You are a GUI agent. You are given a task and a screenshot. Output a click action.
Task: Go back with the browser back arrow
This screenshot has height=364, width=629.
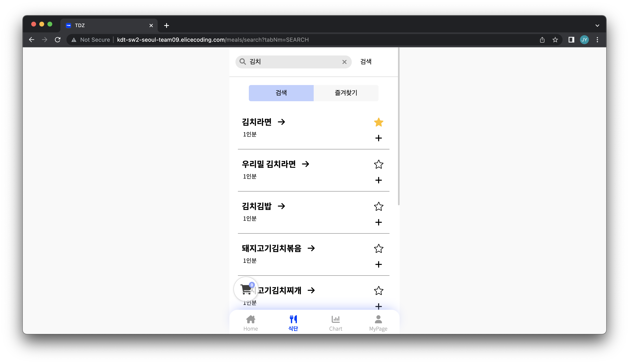point(31,40)
